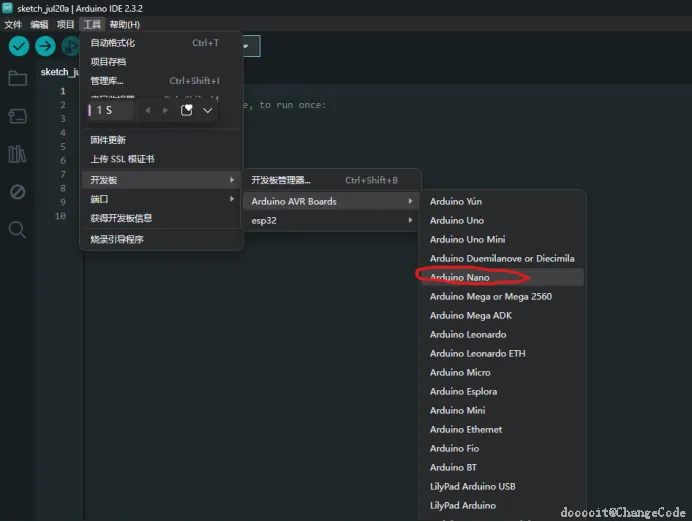Select Arduino Duemilanove or Diecimila board
This screenshot has height=522, width=692.
(502, 258)
